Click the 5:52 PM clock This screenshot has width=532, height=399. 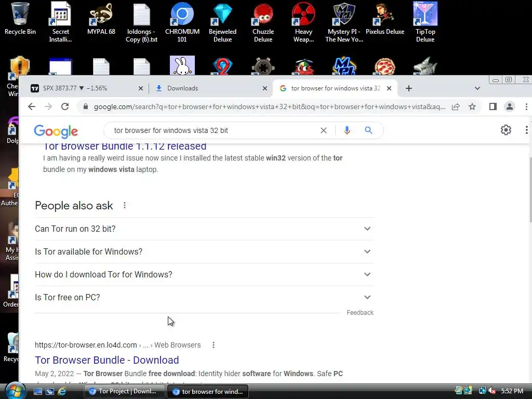point(512,391)
